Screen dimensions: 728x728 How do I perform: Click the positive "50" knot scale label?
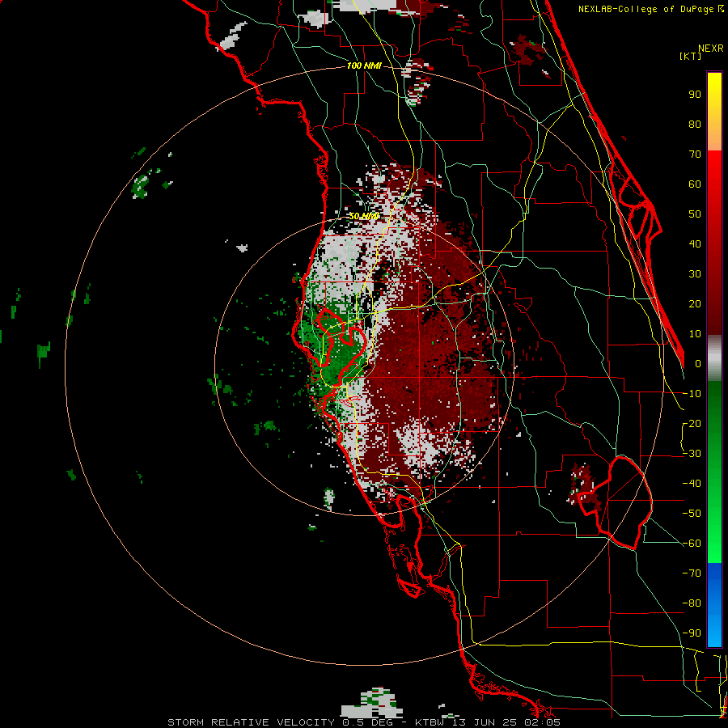coord(695,214)
